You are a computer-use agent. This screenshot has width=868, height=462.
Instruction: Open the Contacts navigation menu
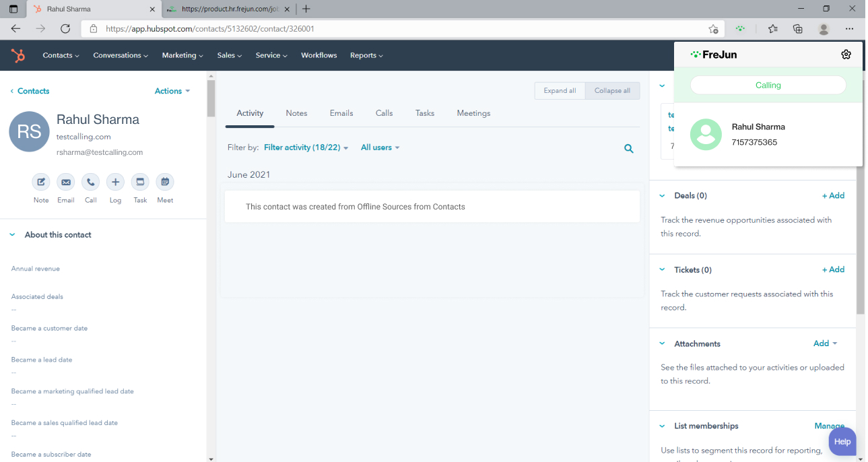(x=61, y=55)
